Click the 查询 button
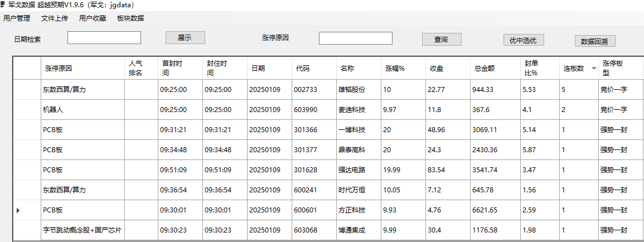 (x=442, y=40)
